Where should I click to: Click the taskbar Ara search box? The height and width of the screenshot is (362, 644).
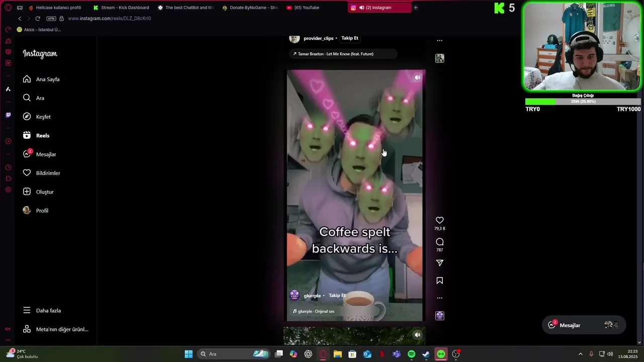(234, 354)
